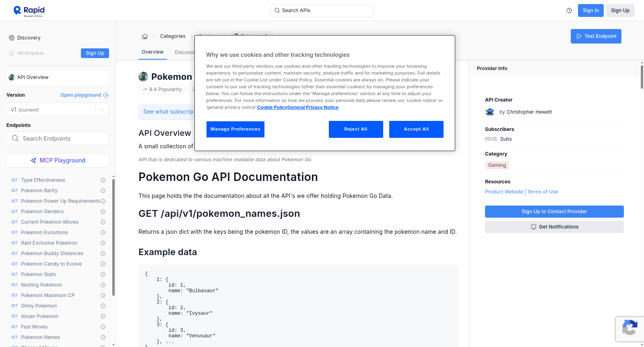
Task: Open Categories breadcrumb
Action: coord(173,36)
